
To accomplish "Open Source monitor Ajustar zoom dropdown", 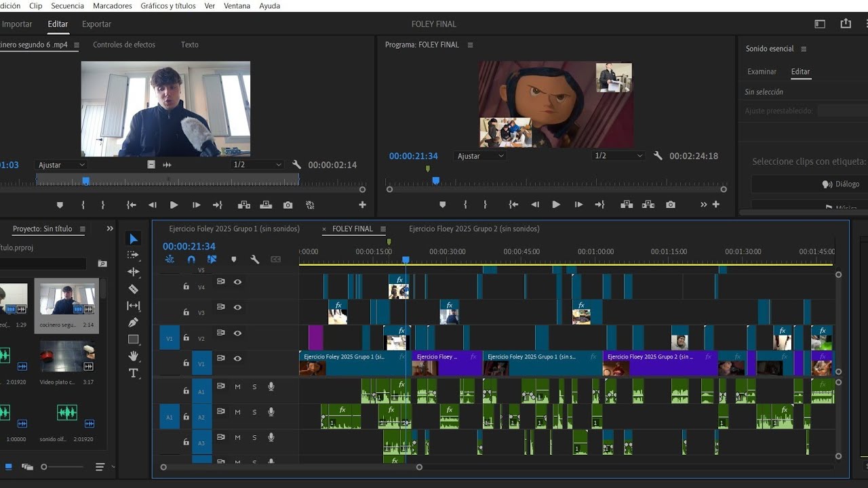I will (61, 165).
